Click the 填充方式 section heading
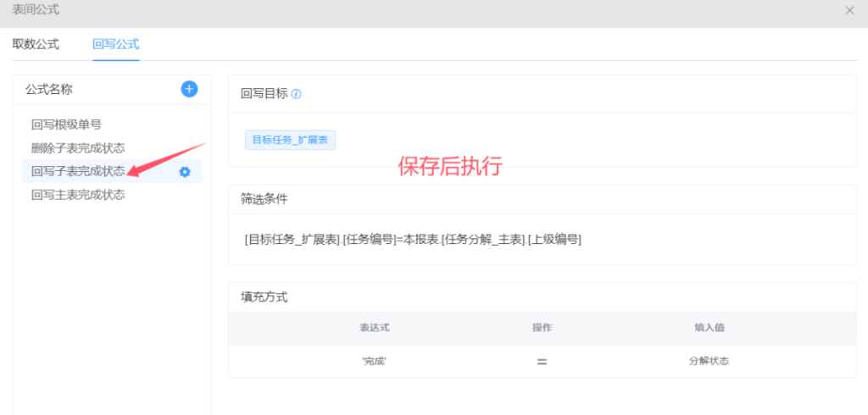The width and height of the screenshot is (868, 415). 264,297
